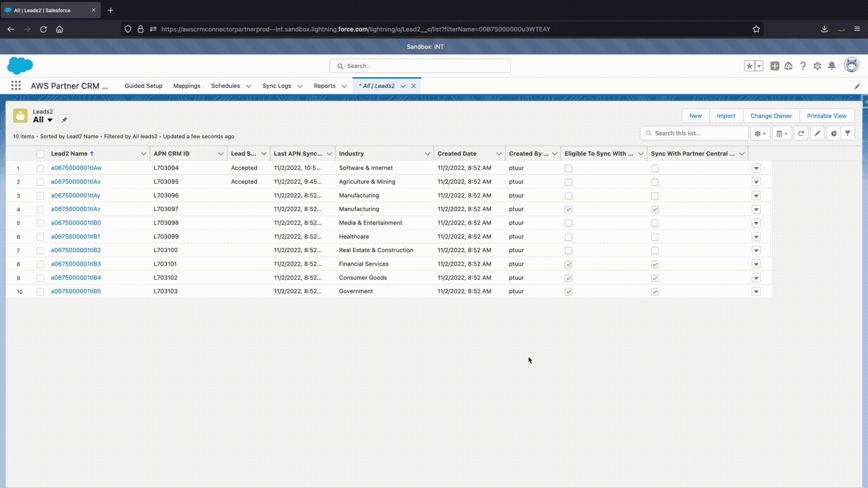Click the Change Owner button
The width and height of the screenshot is (868, 488).
point(771,116)
